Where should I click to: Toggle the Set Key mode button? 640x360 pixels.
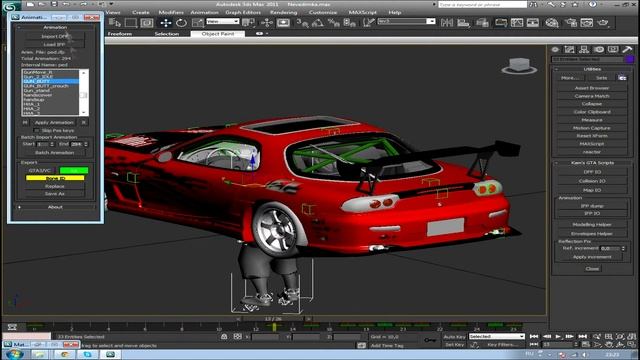[x=454, y=344]
